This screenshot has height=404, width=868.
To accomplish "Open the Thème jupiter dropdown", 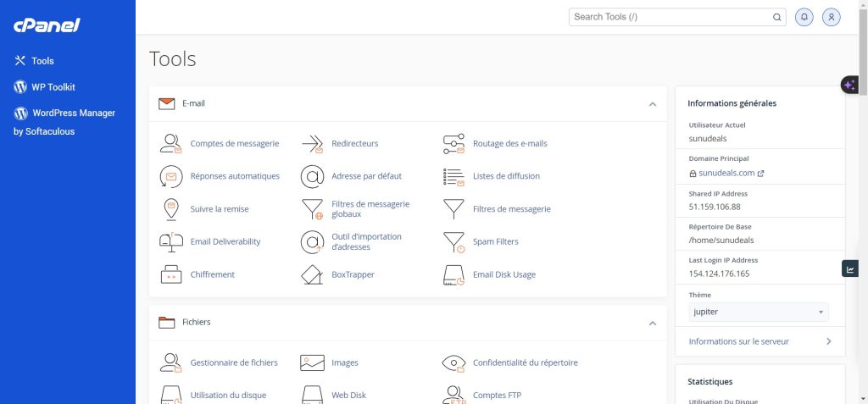I will point(759,312).
